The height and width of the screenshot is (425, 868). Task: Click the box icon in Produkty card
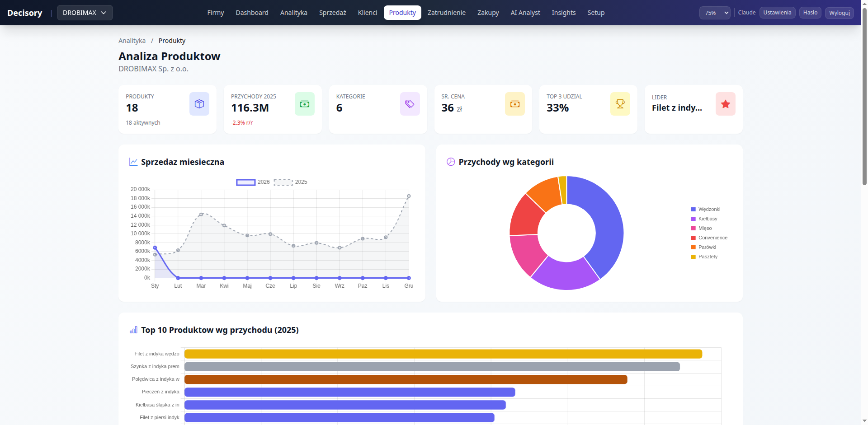coord(199,104)
